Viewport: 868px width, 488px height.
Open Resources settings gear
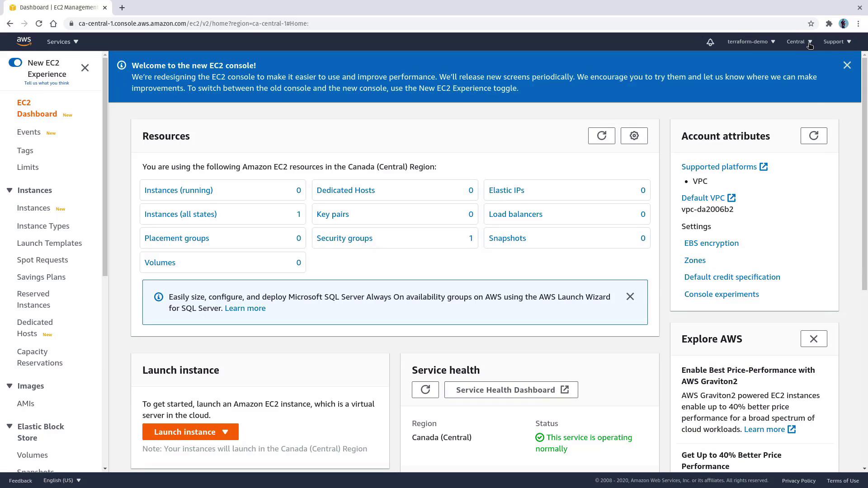click(x=634, y=136)
